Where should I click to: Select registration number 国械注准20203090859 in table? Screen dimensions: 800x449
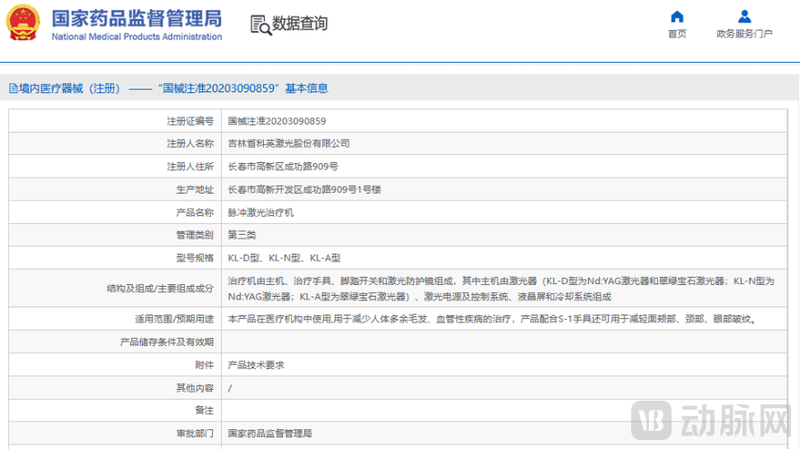pyautogui.click(x=276, y=120)
